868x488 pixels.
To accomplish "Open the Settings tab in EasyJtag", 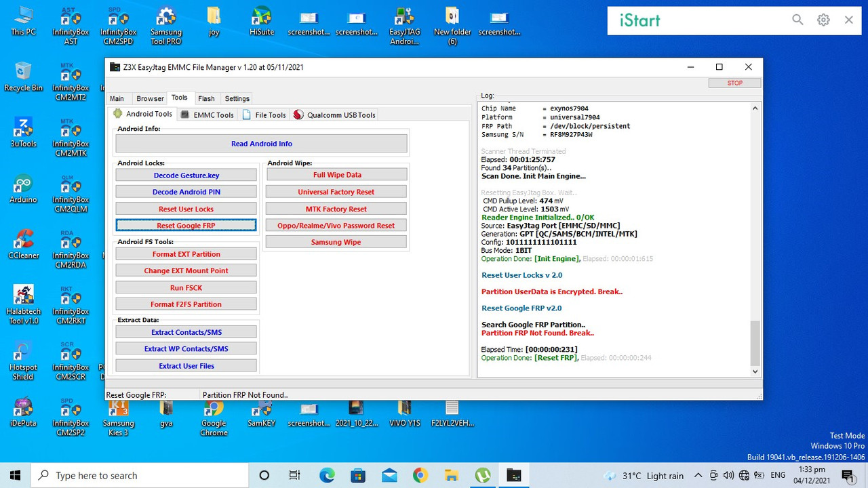I will [x=237, y=99].
